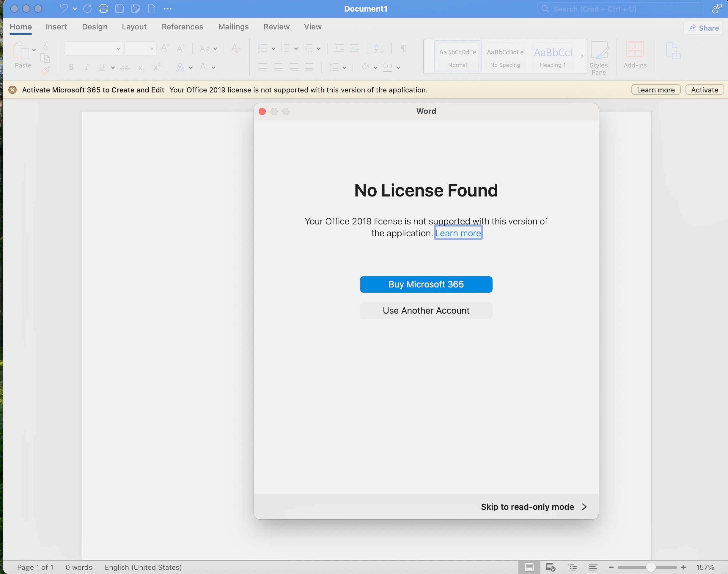Open the Mailings ribbon tab

[x=233, y=27]
